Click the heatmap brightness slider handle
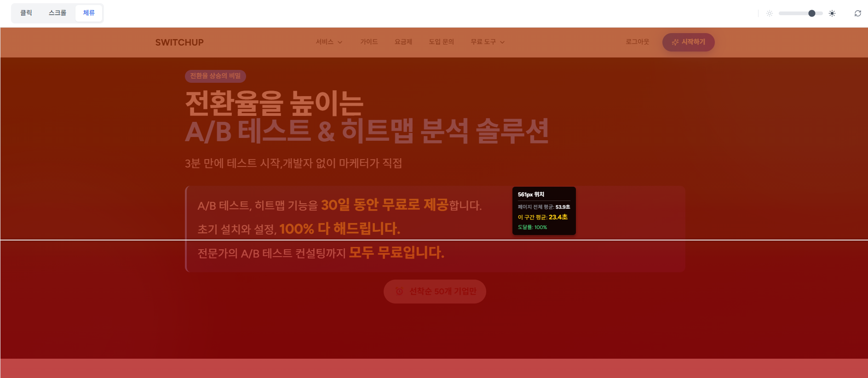Screen dimensions: 868x378 coord(811,13)
